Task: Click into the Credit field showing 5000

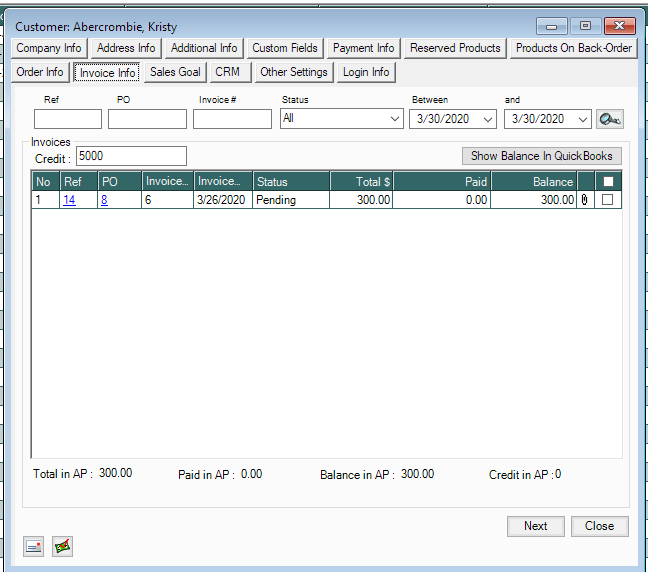Action: pos(131,156)
